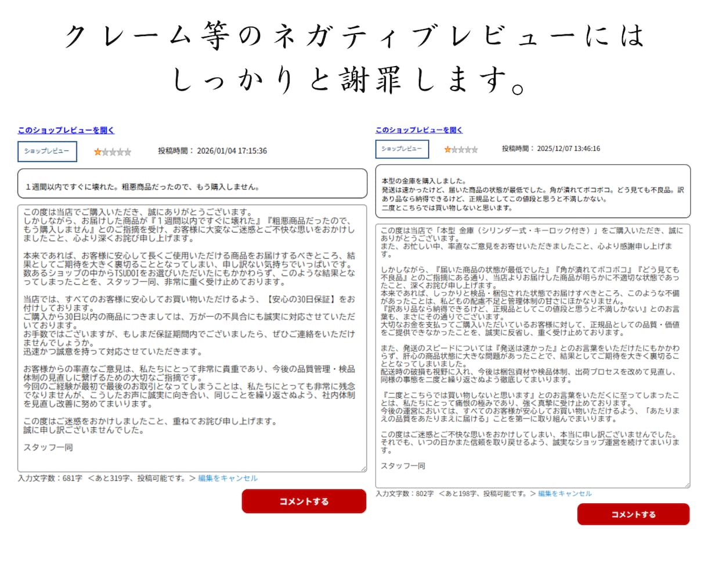Submit left reply with コメントする button
Image resolution: width=708 pixels, height=588 pixels.
pyautogui.click(x=304, y=502)
